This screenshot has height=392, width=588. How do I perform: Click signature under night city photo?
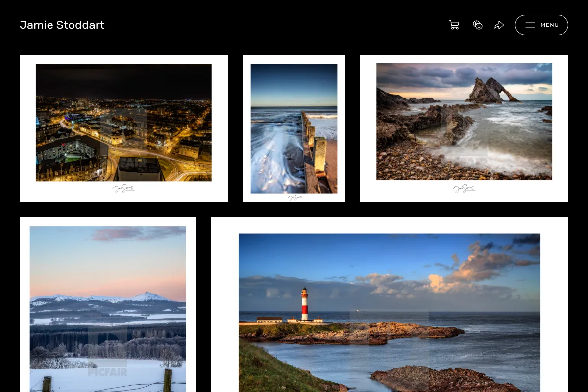click(x=123, y=189)
